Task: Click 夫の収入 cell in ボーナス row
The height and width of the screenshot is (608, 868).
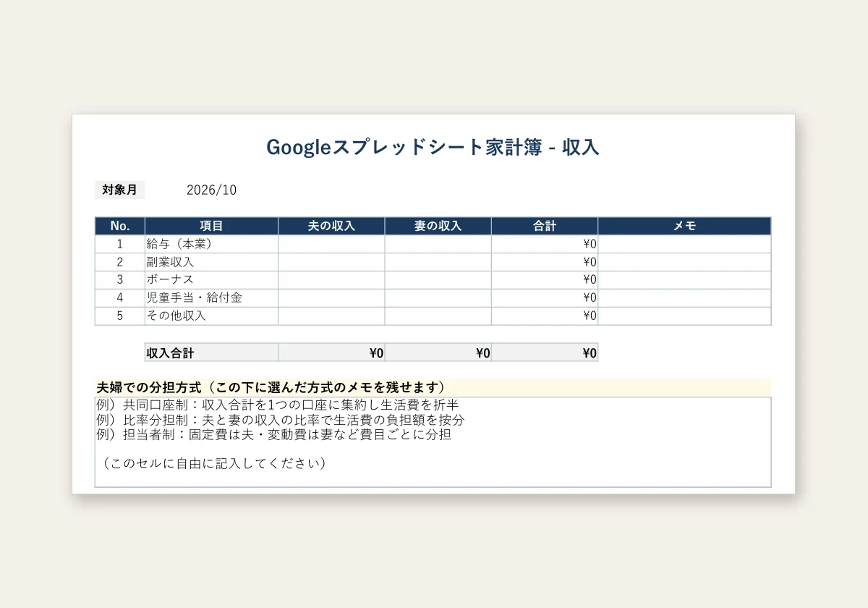Action: click(331, 280)
